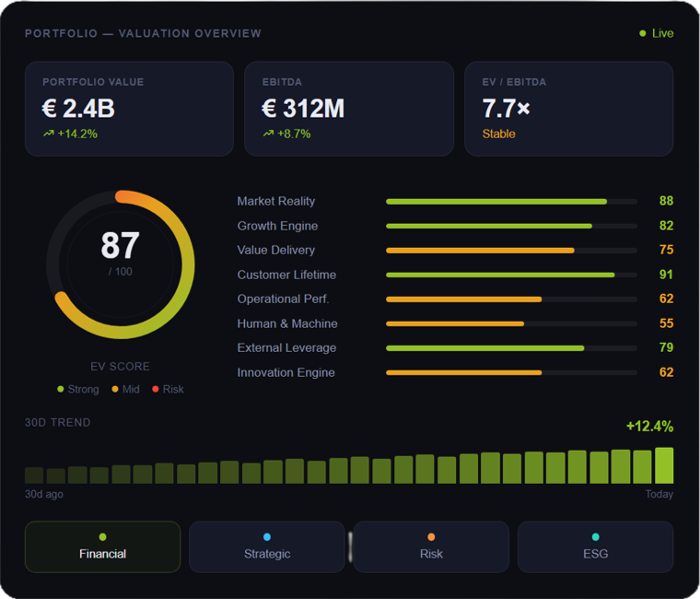Click the EV Score circular gauge

(x=121, y=264)
